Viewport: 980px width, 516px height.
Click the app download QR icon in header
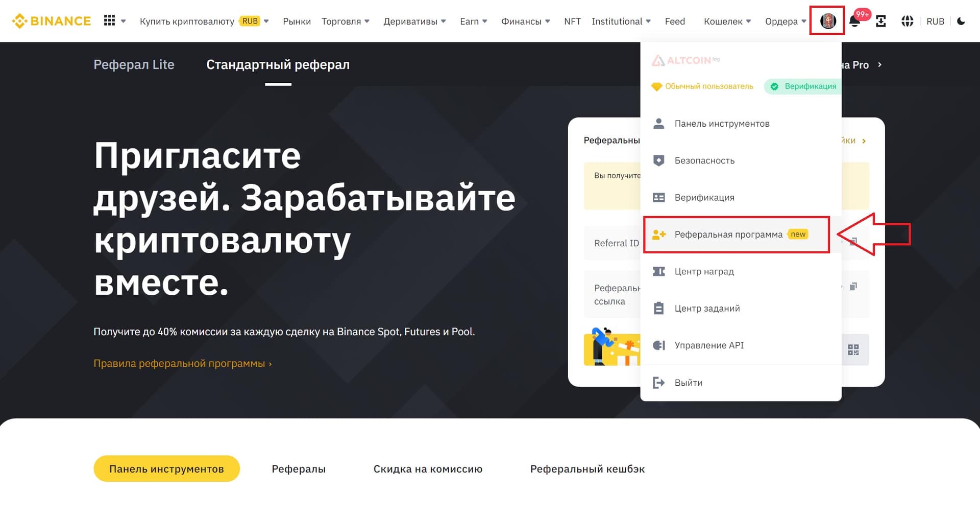[881, 21]
